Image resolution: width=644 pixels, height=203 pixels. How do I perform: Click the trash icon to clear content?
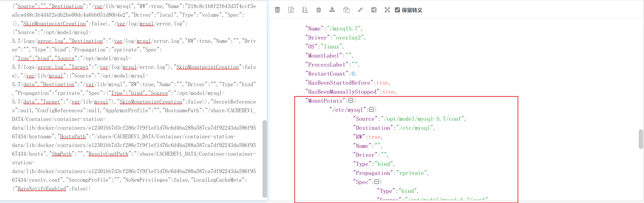coord(319,10)
